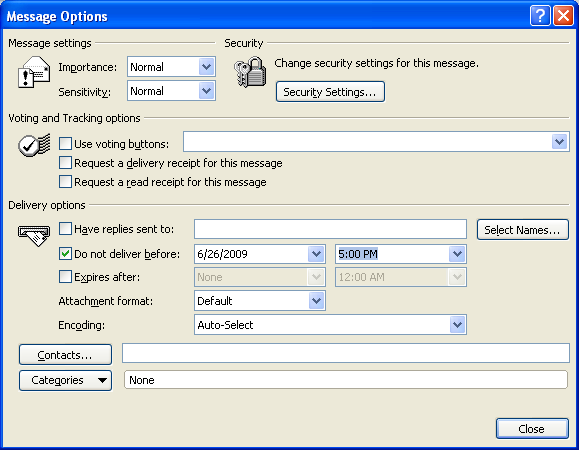Open the Categories menu button
Viewport: 579px width, 450px height.
coord(65,380)
